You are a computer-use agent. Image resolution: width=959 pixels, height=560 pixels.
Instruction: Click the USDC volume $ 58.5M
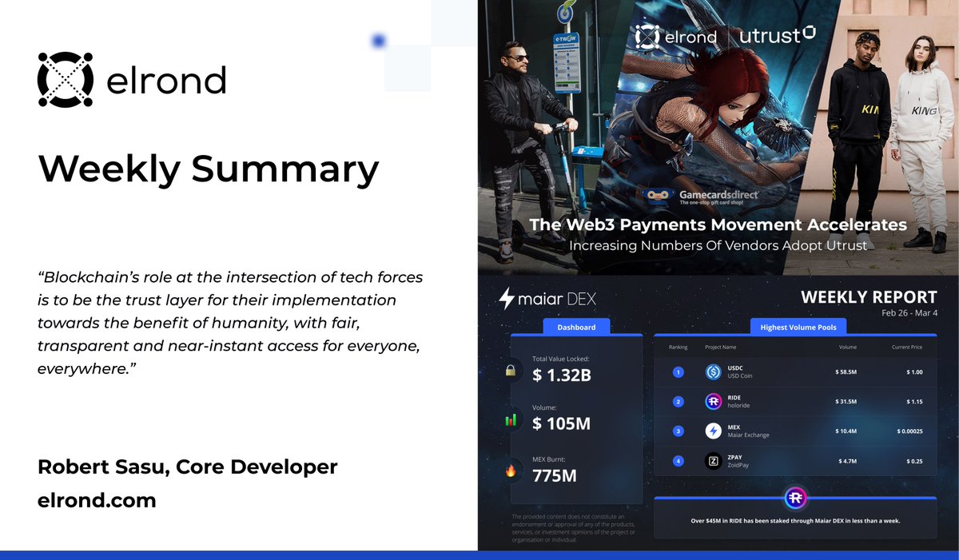click(846, 371)
